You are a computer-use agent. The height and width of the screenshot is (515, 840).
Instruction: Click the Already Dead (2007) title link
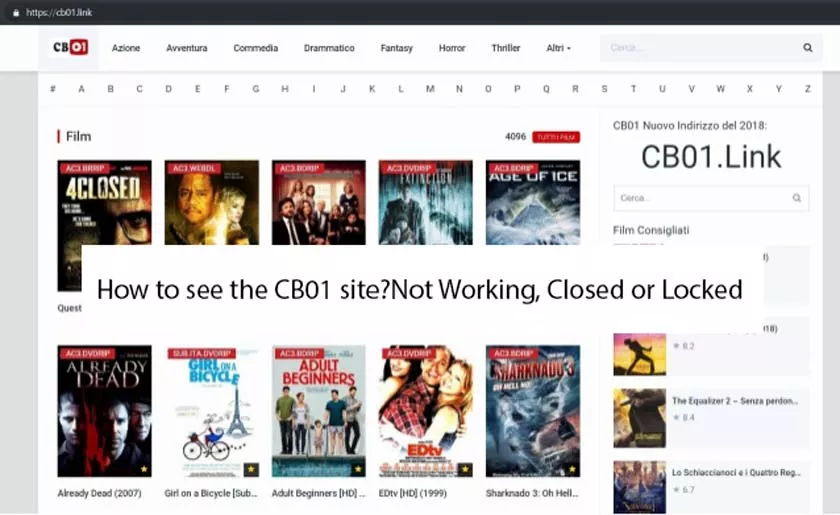tap(100, 493)
